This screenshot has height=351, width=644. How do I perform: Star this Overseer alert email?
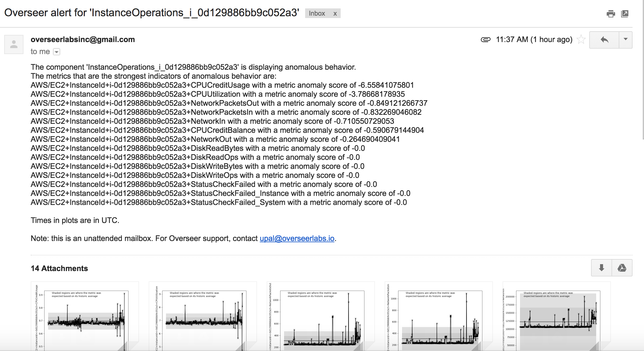[x=581, y=40]
